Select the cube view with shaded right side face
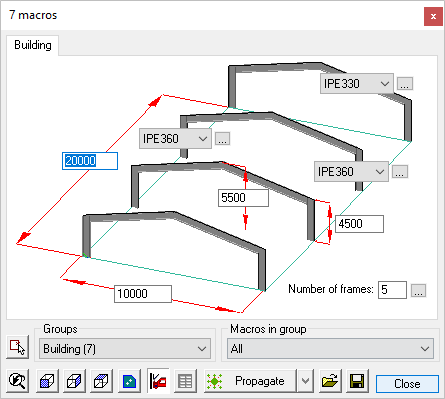The height and width of the screenshot is (399, 445). click(74, 381)
